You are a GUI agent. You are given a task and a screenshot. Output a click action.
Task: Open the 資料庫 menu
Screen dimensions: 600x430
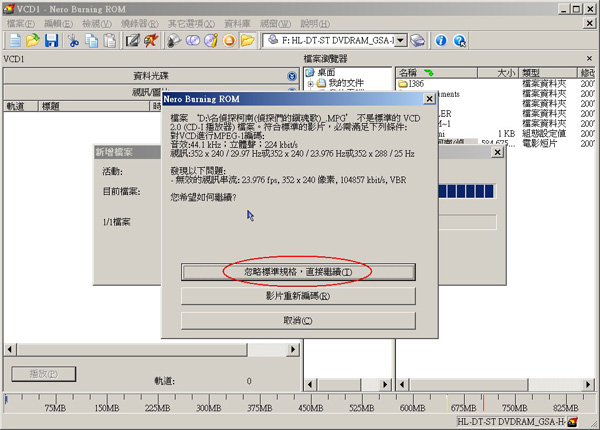(x=237, y=24)
